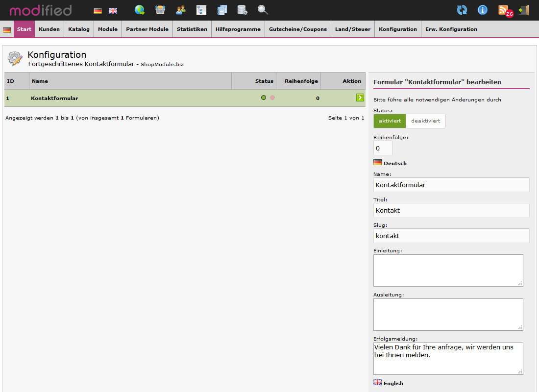Image resolution: width=539 pixels, height=392 pixels.
Task: Open search with the magnifier icon
Action: click(263, 10)
